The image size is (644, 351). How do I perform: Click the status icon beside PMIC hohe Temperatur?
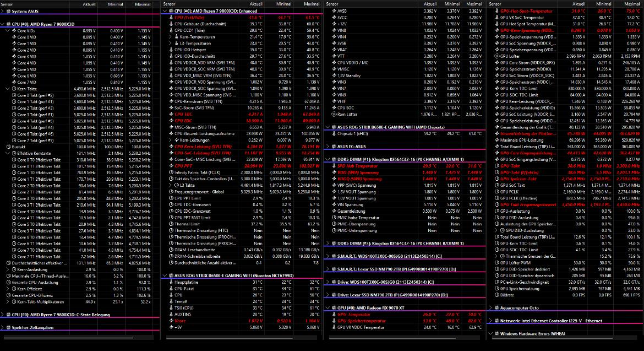334,218
